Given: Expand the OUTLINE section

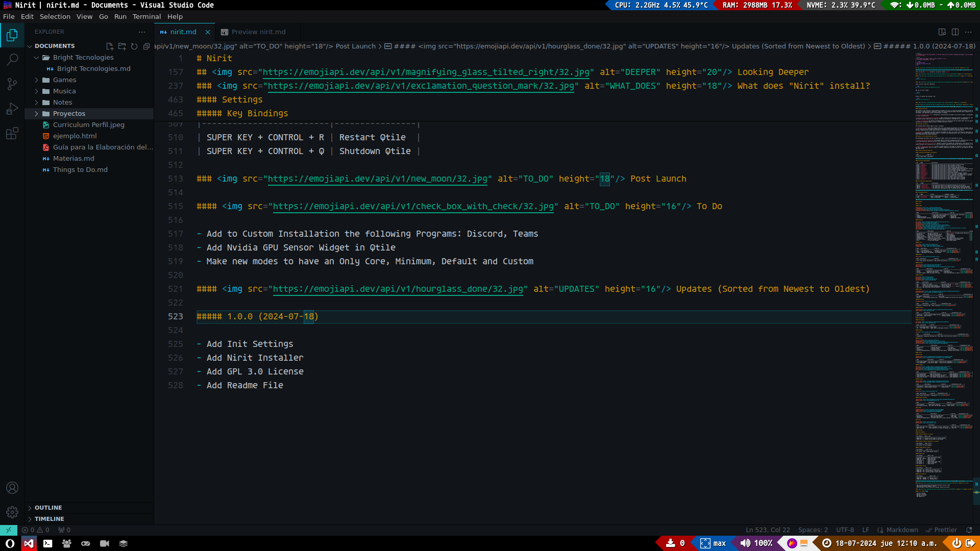Looking at the screenshot, I should pyautogui.click(x=48, y=508).
